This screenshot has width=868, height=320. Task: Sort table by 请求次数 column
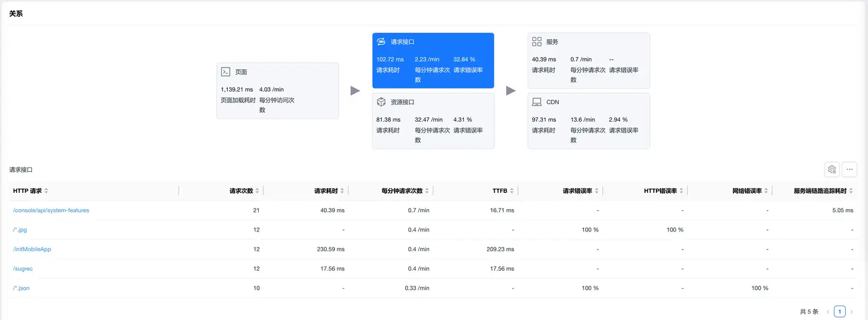pos(257,191)
